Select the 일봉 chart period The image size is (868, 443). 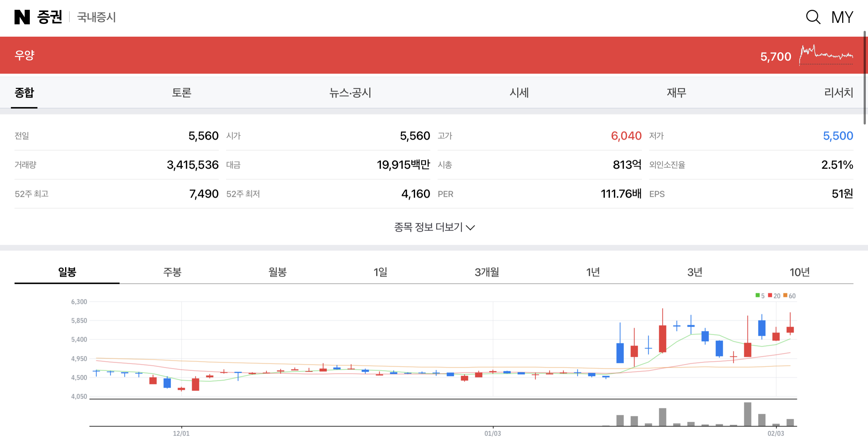(67, 272)
